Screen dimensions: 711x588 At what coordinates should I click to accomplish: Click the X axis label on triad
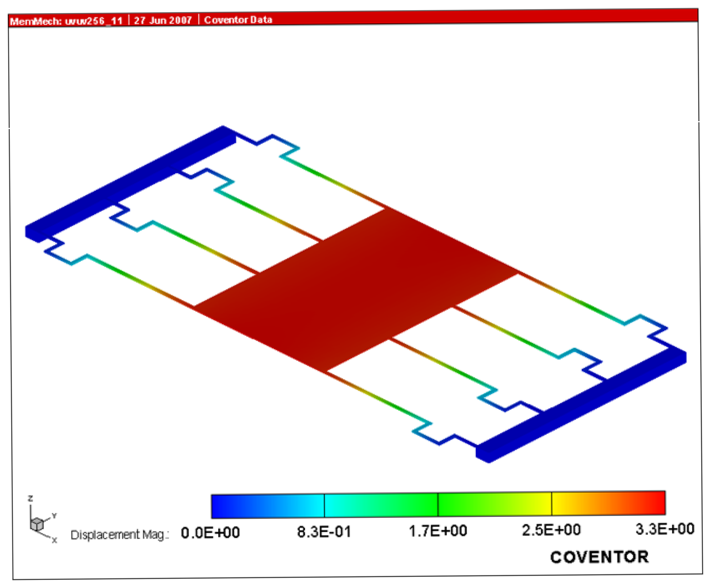click(x=54, y=540)
